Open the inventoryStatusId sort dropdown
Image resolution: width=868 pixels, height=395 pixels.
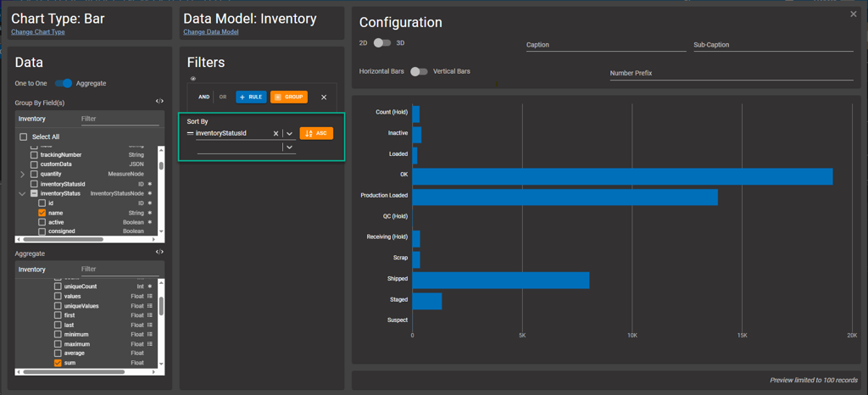289,134
